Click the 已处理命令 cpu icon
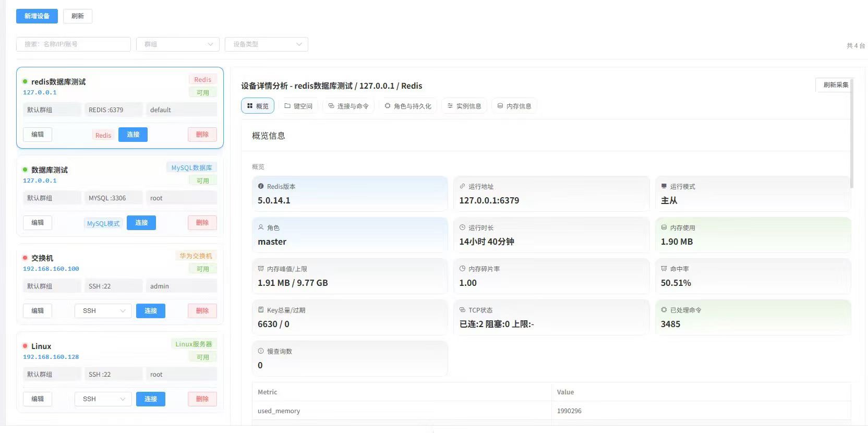Viewport: 868px width, 433px height. [664, 310]
